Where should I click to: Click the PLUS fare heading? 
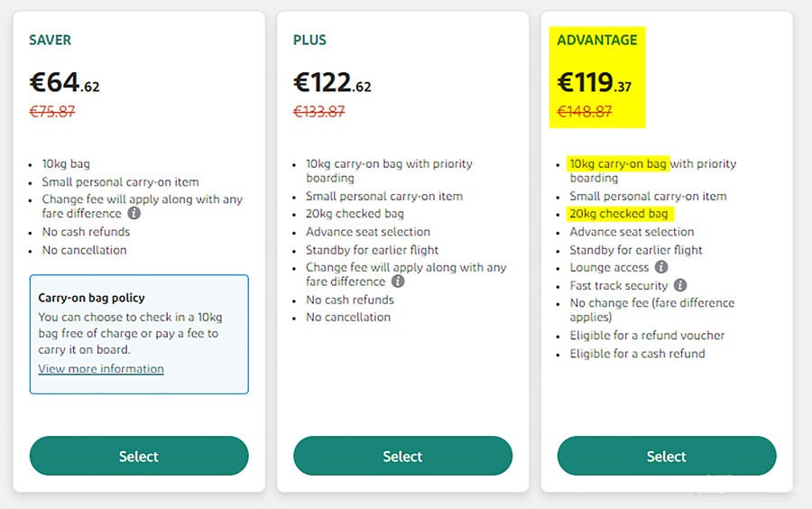pyautogui.click(x=309, y=40)
